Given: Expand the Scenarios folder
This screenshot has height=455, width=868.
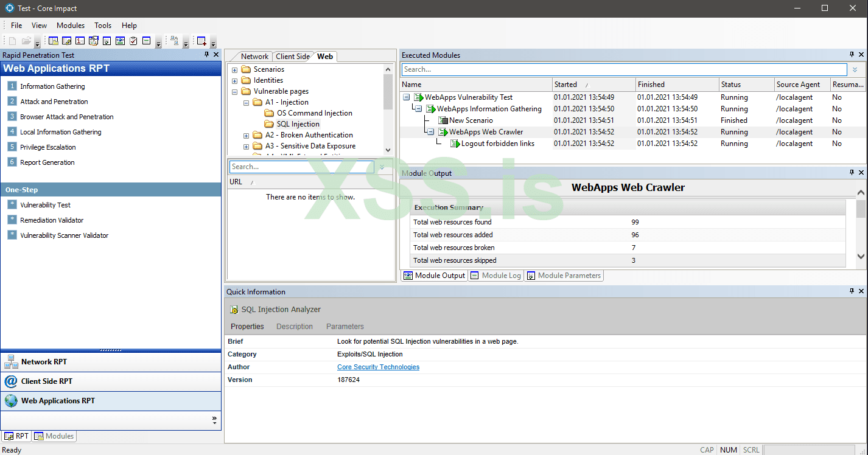Looking at the screenshot, I should point(234,70).
